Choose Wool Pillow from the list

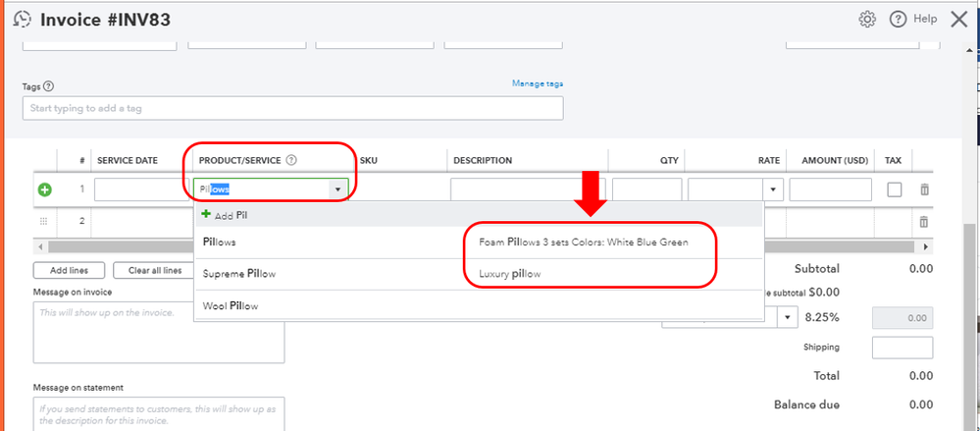pos(230,306)
